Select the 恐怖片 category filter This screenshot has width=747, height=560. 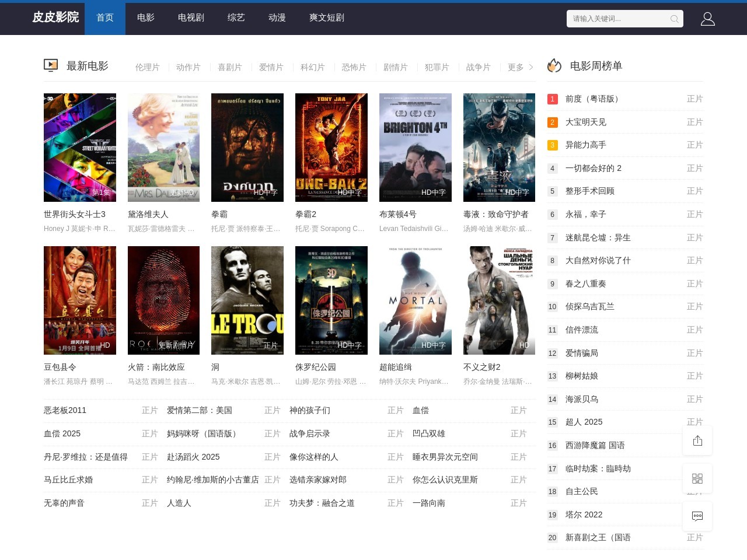pyautogui.click(x=354, y=67)
